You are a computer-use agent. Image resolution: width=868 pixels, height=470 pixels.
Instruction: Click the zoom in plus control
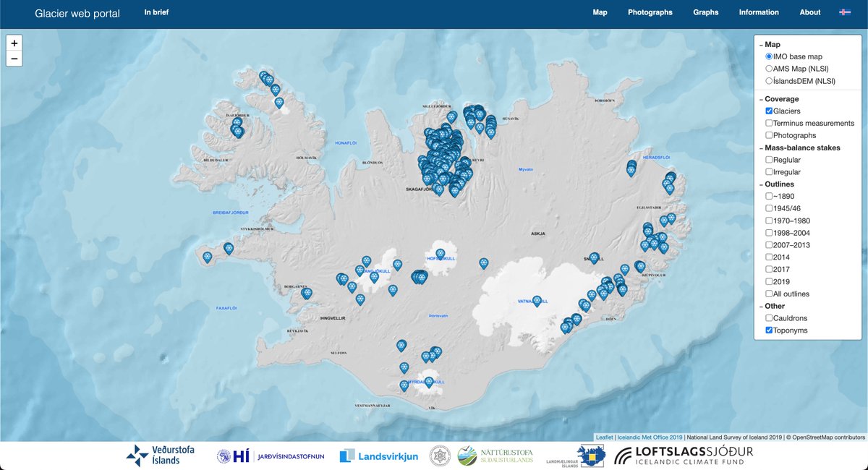(14, 43)
